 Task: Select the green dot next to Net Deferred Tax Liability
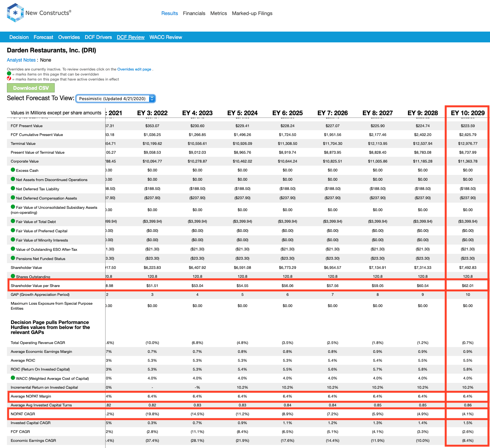13,188
